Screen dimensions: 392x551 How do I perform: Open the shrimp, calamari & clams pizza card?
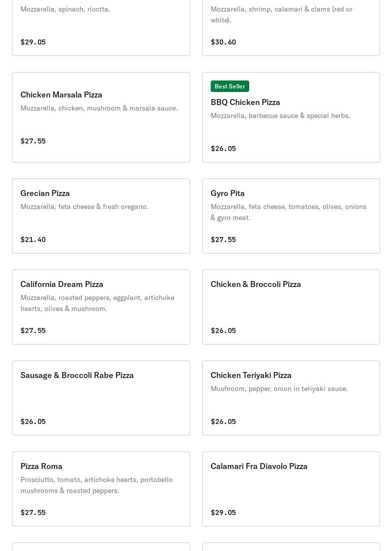coord(291,25)
